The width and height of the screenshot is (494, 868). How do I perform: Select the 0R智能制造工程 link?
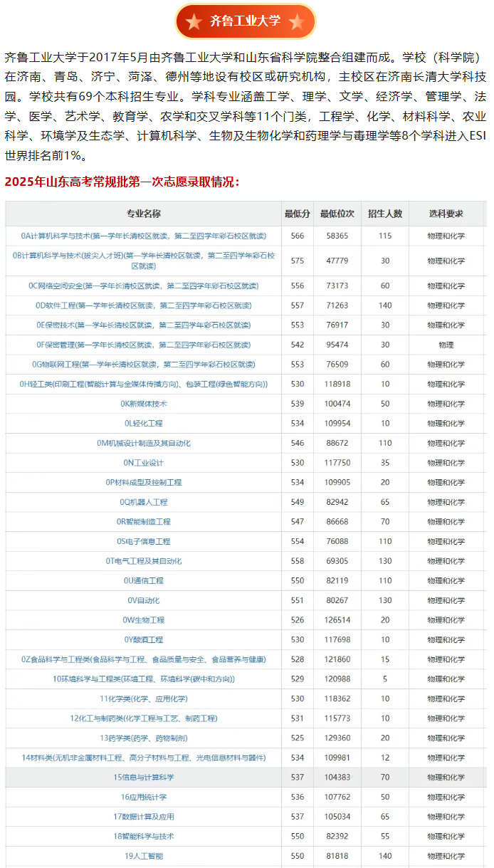point(144,522)
